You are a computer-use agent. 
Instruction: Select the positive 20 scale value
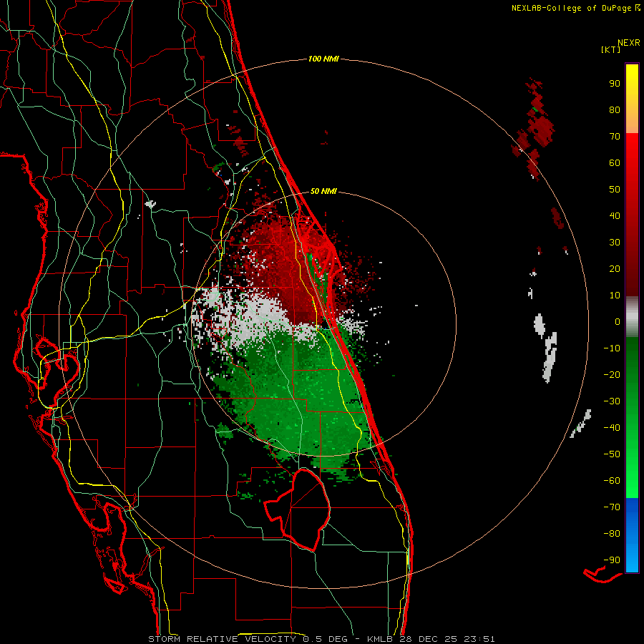[x=615, y=269]
